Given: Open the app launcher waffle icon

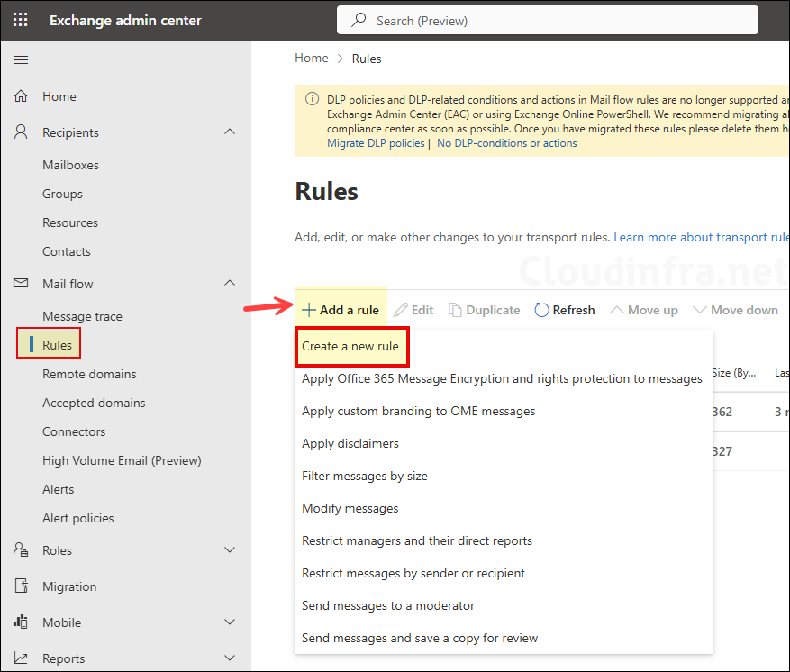Looking at the screenshot, I should pyautogui.click(x=20, y=19).
